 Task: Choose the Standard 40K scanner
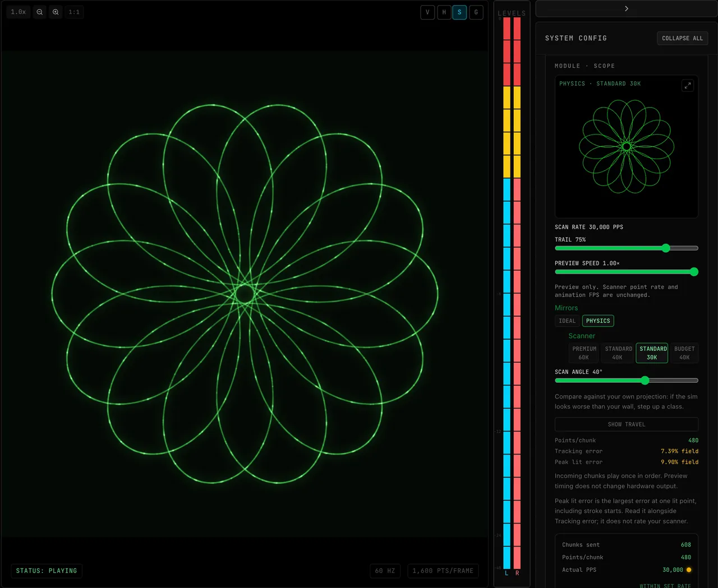tap(618, 353)
